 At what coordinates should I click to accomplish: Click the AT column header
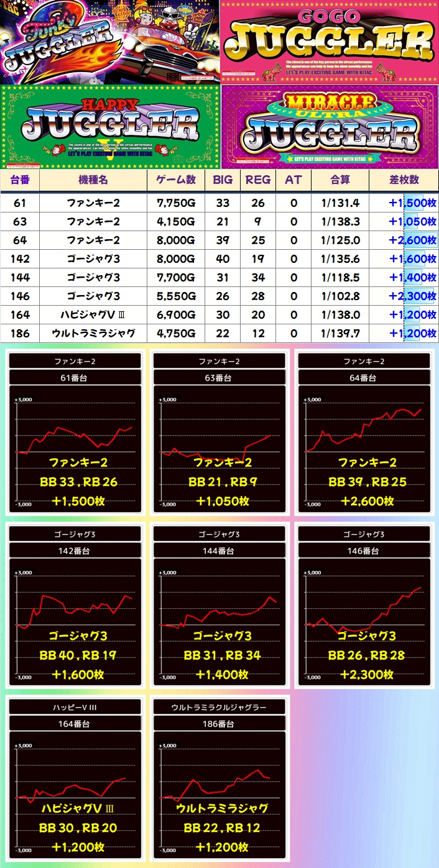click(293, 180)
